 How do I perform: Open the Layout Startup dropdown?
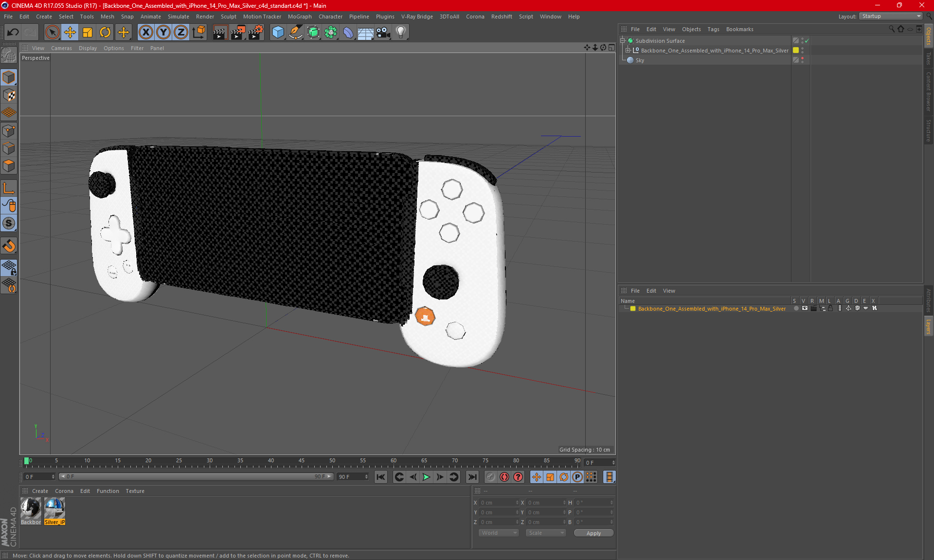point(891,16)
